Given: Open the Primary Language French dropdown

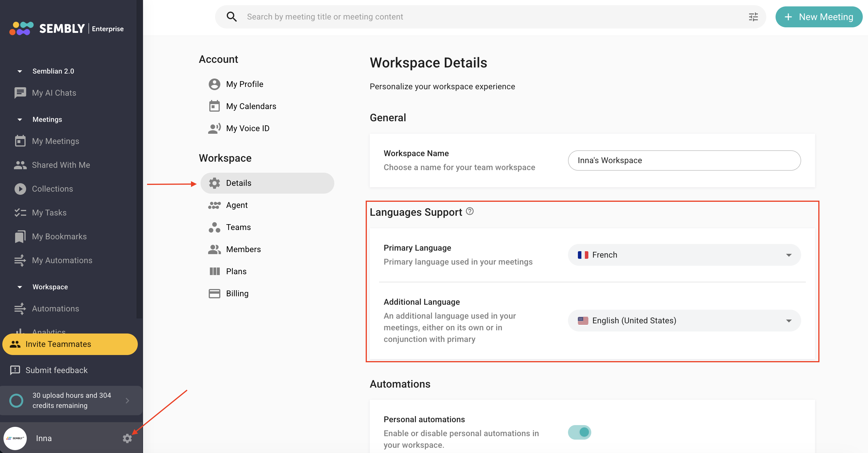Looking at the screenshot, I should [684, 255].
